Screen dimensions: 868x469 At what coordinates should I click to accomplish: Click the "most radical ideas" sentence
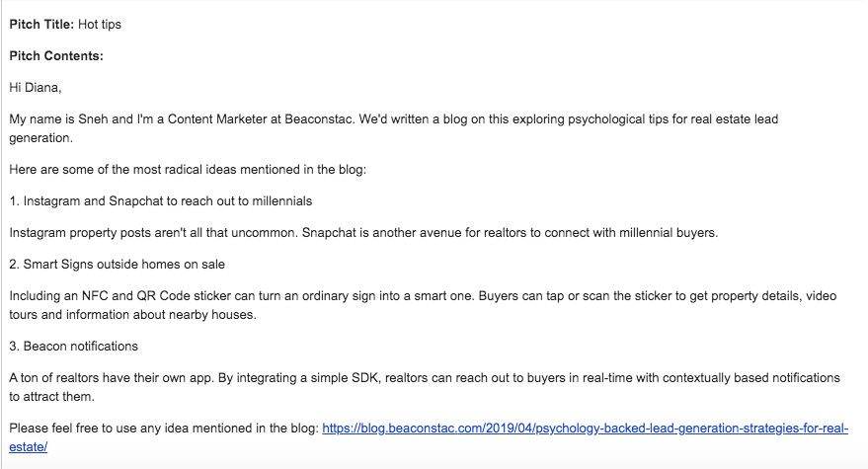coord(188,170)
